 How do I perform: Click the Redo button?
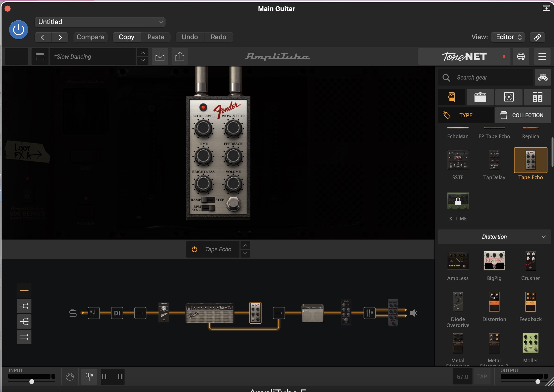click(x=218, y=37)
